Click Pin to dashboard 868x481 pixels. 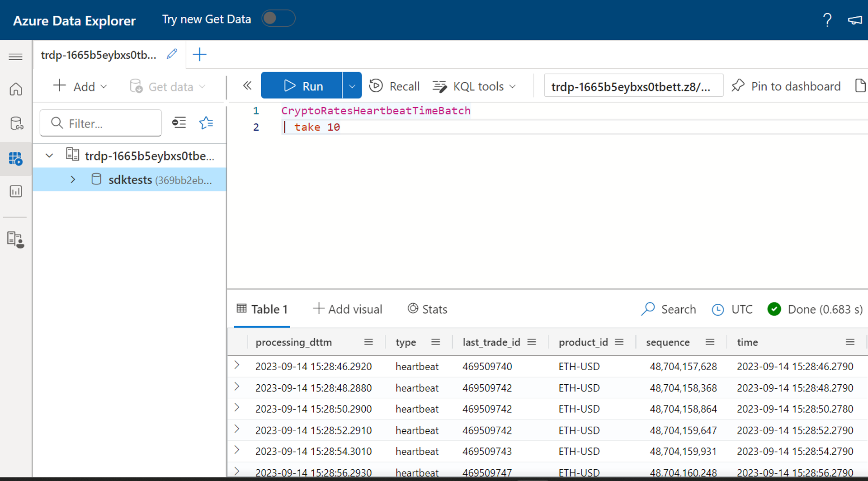[786, 86]
